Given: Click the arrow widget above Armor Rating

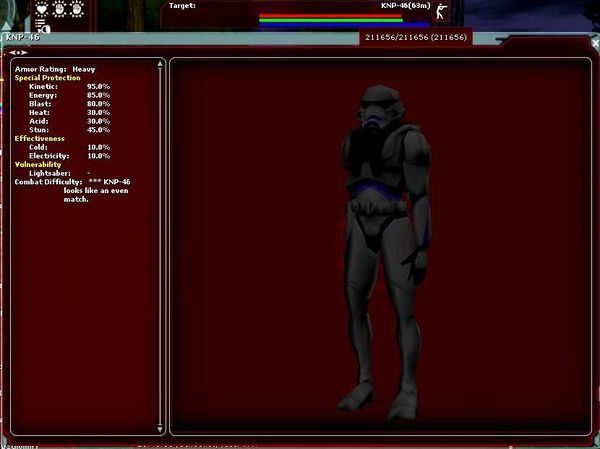Looking at the screenshot, I should point(19,52).
